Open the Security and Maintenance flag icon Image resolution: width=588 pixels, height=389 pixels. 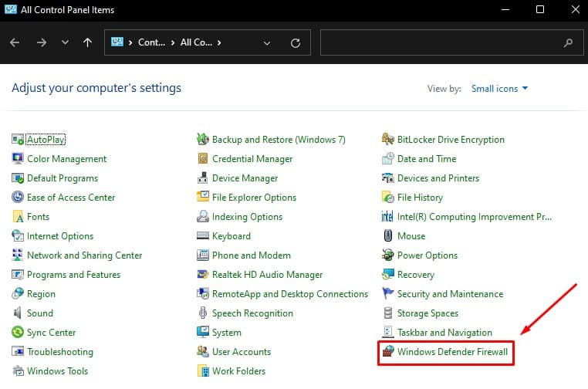(387, 294)
